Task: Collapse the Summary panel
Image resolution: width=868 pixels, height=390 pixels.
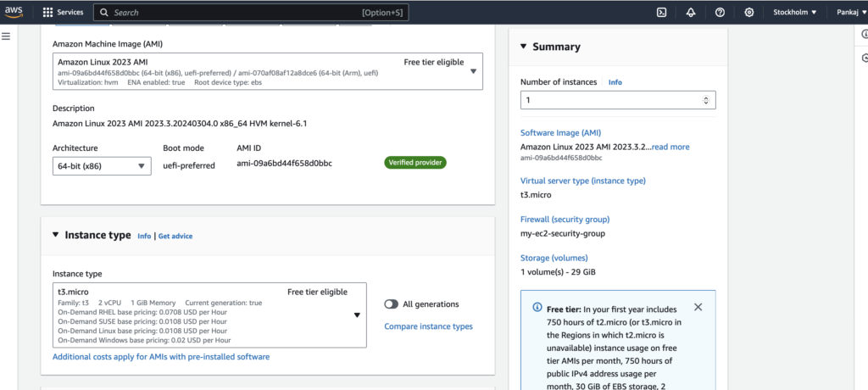Action: [x=524, y=47]
